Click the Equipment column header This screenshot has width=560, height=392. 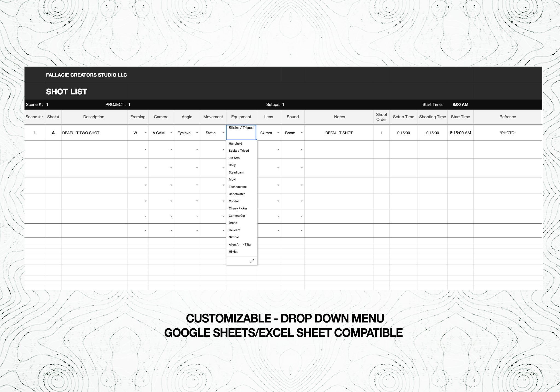coord(241,117)
